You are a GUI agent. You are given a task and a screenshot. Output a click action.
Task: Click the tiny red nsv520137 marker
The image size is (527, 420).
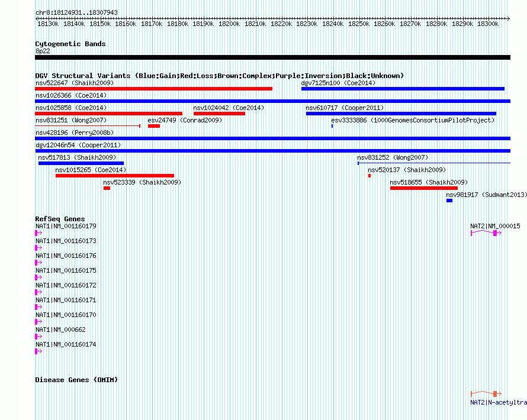tap(369, 176)
